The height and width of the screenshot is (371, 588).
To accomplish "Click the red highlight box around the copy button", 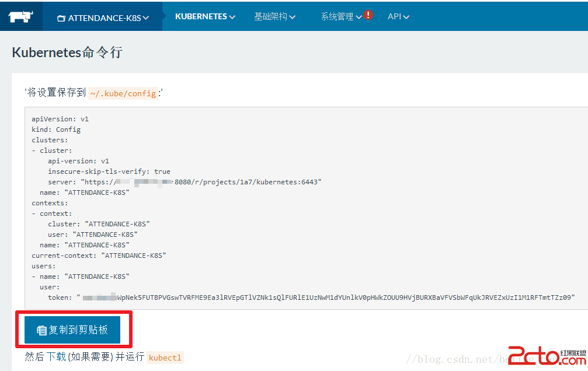I will click(74, 330).
